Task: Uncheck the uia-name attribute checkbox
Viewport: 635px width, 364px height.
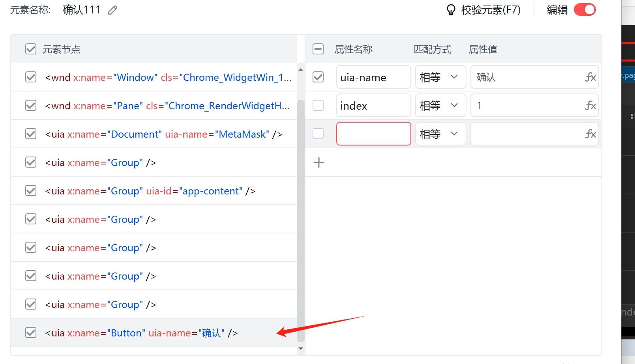Action: (318, 77)
